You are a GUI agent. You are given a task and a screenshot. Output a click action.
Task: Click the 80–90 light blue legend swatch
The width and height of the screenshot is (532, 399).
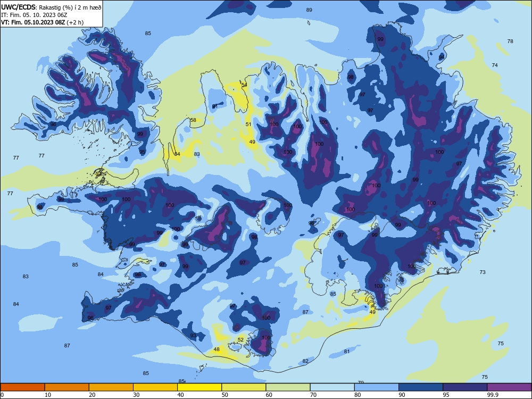pos(377,387)
